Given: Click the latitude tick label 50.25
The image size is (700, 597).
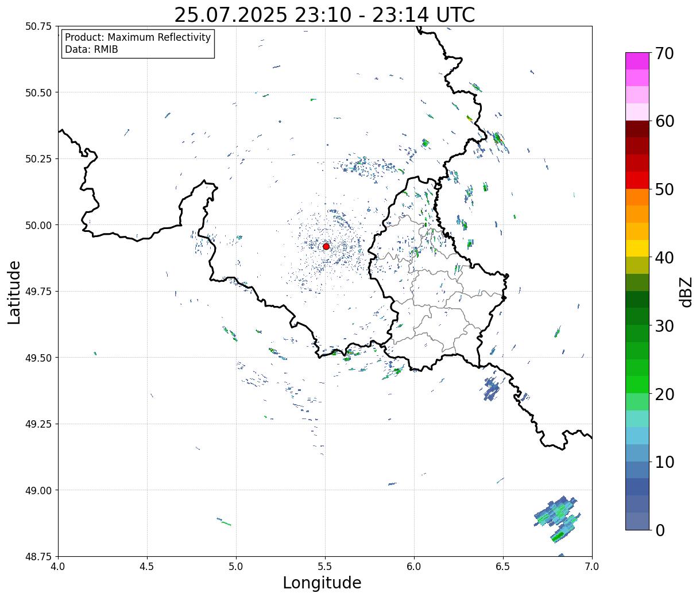Looking at the screenshot, I should 38,159.
